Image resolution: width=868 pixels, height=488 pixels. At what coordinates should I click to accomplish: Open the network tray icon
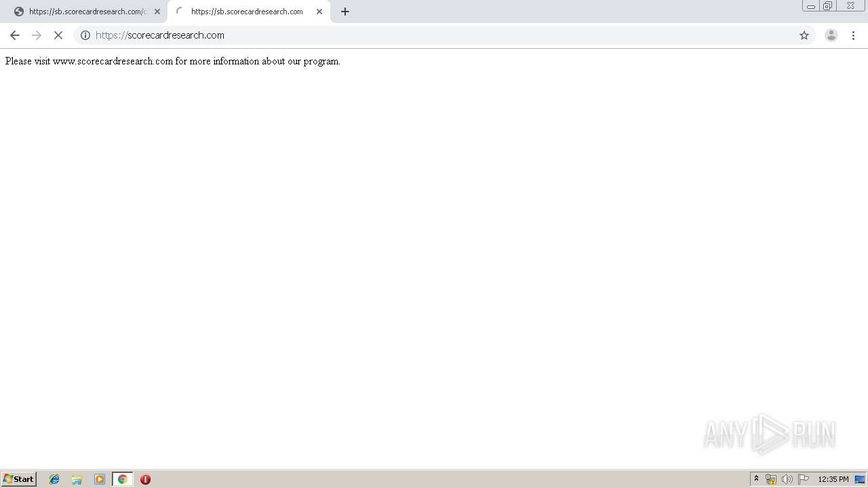(x=771, y=479)
